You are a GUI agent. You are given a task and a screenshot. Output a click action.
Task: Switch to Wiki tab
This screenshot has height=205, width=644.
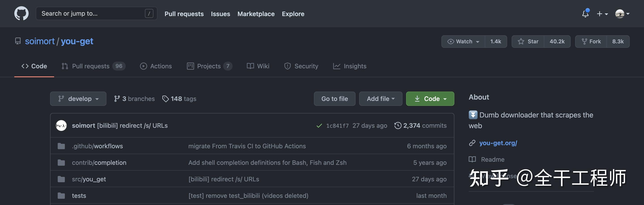point(258,66)
